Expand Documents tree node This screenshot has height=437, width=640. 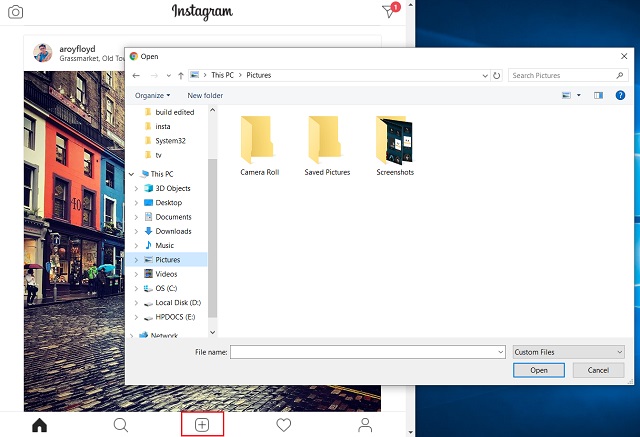tap(136, 217)
